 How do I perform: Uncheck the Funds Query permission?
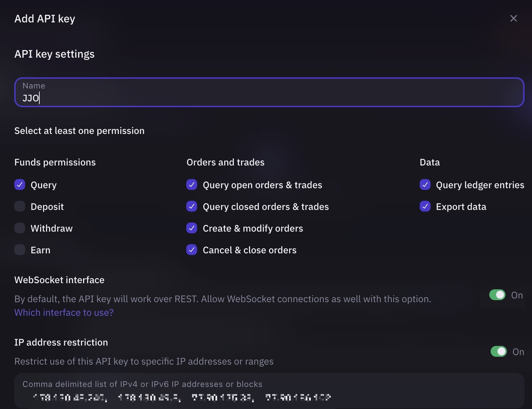[20, 184]
